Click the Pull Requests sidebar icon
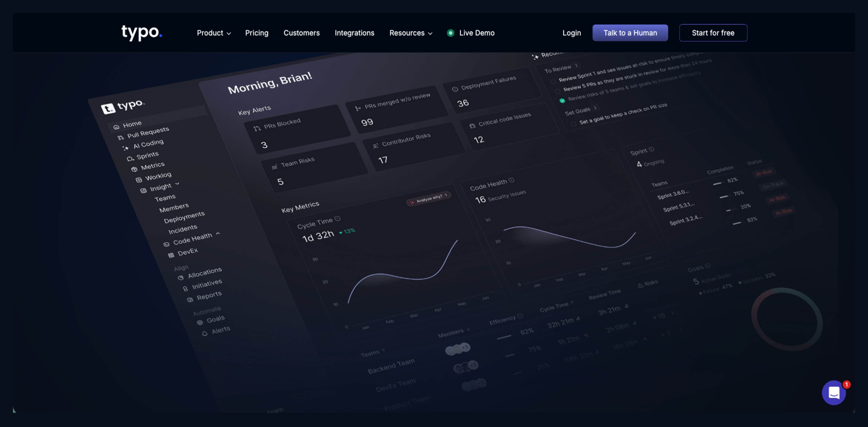The image size is (868, 427). [x=121, y=138]
